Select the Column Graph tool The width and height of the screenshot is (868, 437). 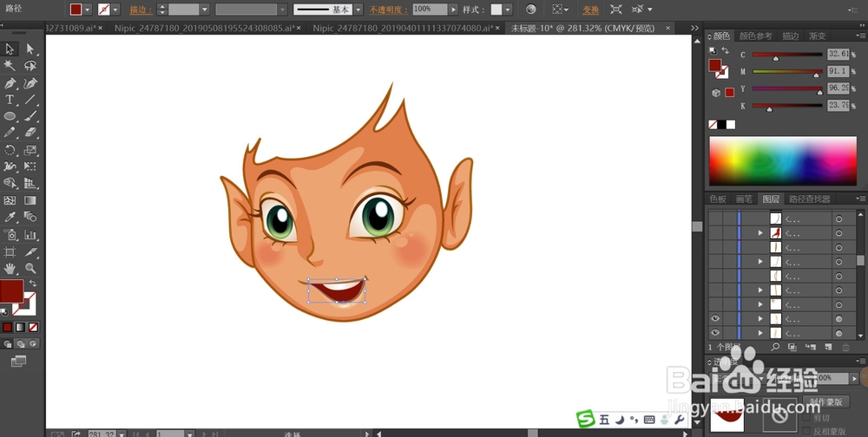point(30,235)
